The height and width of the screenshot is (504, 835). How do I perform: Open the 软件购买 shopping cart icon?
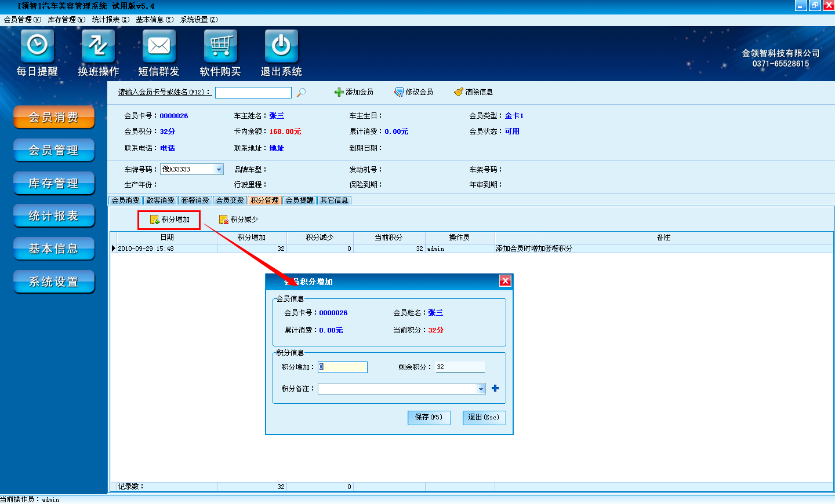pos(220,46)
